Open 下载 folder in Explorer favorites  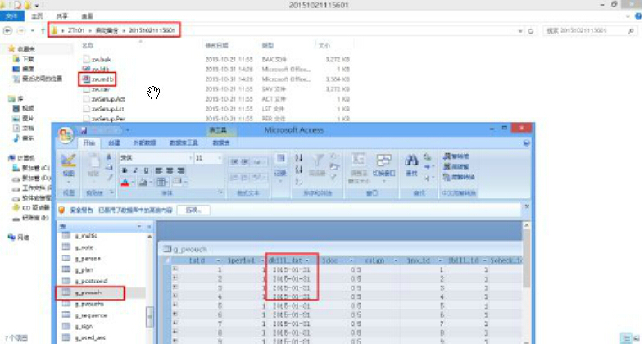point(25,59)
